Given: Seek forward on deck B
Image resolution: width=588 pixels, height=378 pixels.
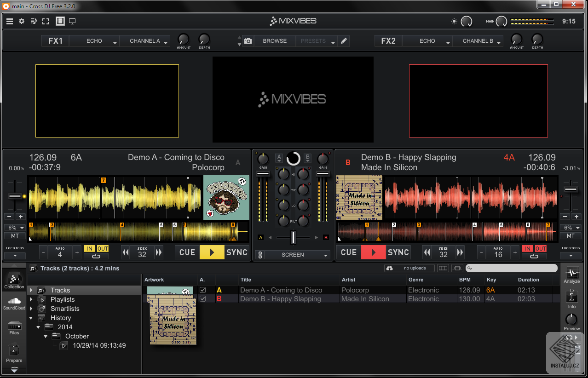Looking at the screenshot, I should coord(460,252).
